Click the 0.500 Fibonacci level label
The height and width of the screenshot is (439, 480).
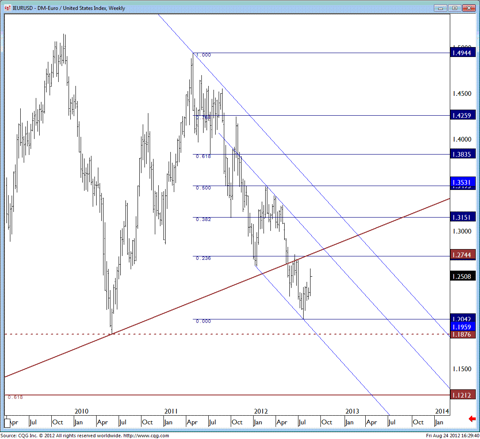click(203, 188)
